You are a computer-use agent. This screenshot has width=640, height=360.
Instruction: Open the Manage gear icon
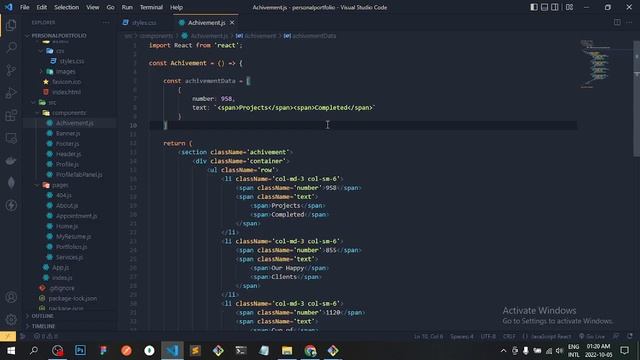coord(11,319)
